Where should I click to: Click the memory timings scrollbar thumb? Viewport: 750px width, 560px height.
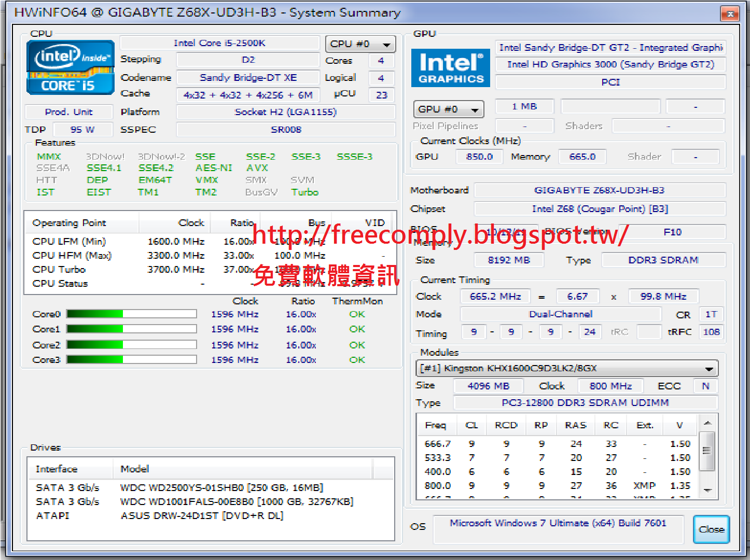(707, 451)
